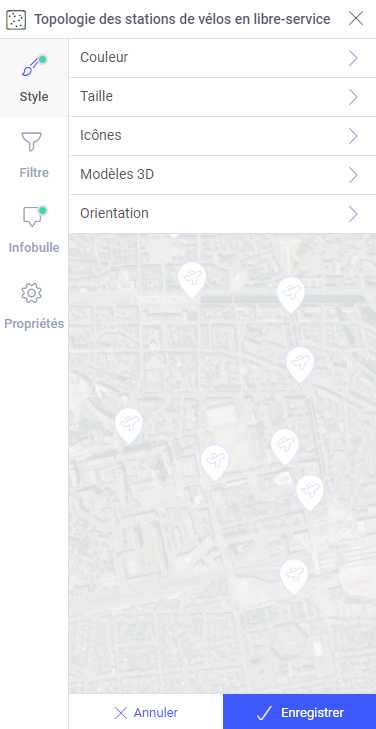
Task: Switch to the Filtre tab
Action: tap(34, 155)
